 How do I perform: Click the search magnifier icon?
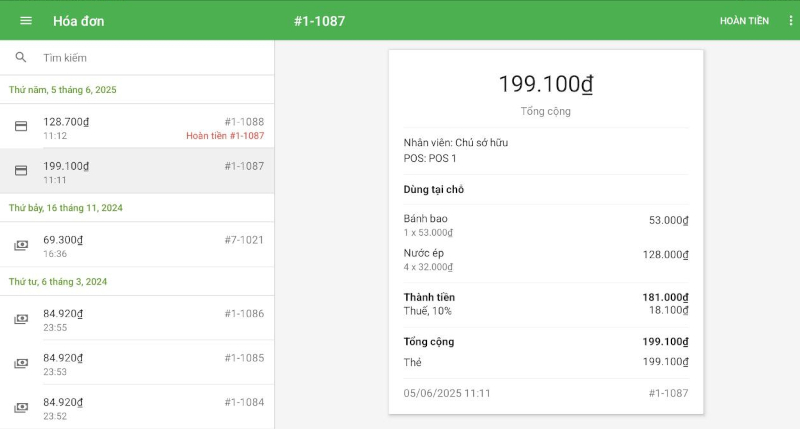(x=21, y=58)
